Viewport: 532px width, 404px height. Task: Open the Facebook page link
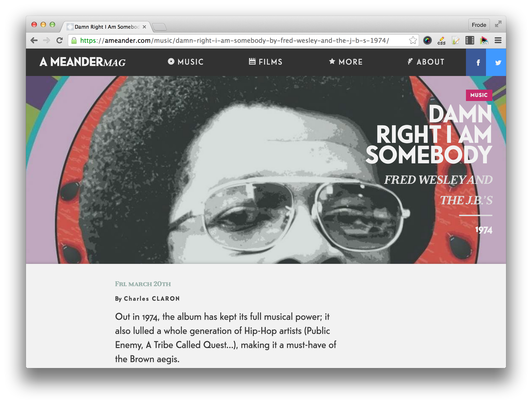point(476,62)
